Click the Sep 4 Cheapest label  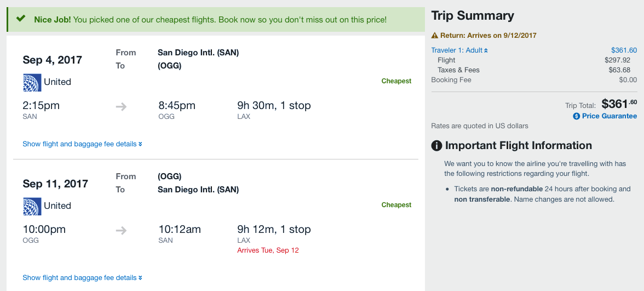pyautogui.click(x=396, y=81)
